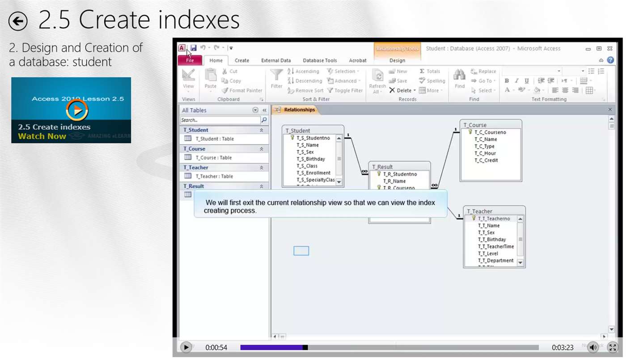This screenshot has width=644, height=362.
Task: Click Toggle Filter button
Action: coord(345,90)
